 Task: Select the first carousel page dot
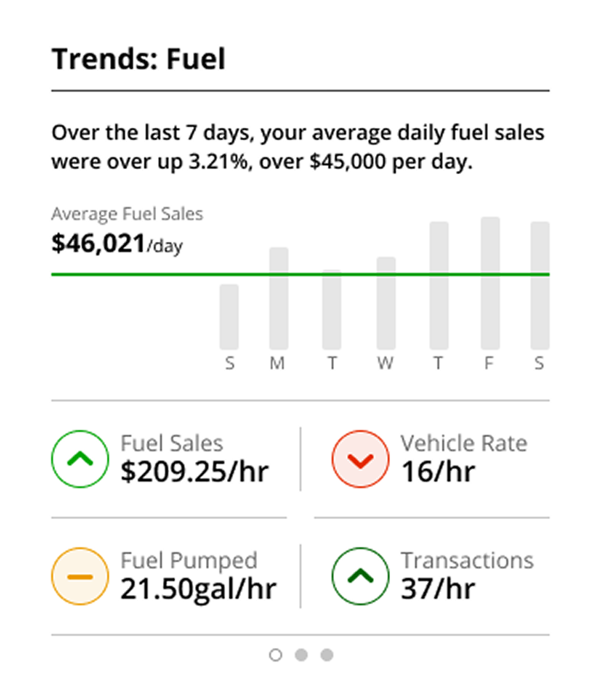[276, 655]
